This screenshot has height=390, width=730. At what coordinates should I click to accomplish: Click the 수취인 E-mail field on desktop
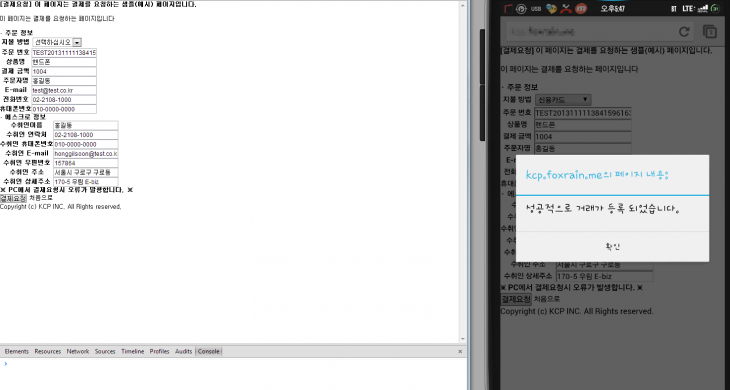[x=86, y=154]
